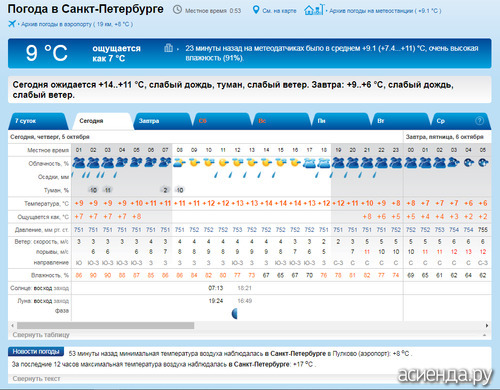Click overcast icon for hour 18 today
Image resolution: width=500 pixels, height=390 pixels.
324,163
